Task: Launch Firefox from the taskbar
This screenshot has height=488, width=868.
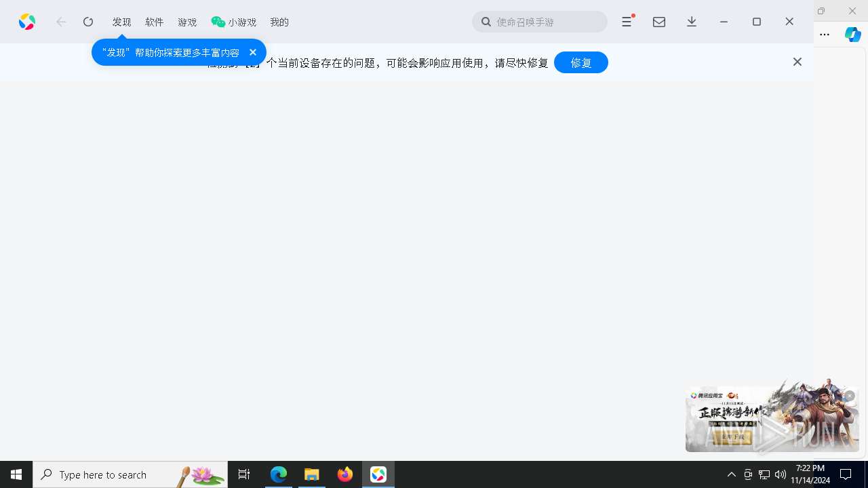Action: pos(345,474)
